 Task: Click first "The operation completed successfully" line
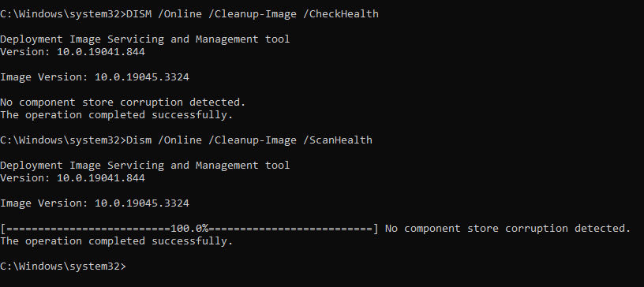point(117,115)
